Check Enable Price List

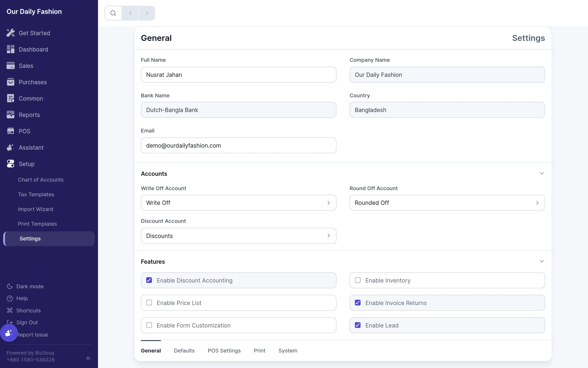coord(149,303)
